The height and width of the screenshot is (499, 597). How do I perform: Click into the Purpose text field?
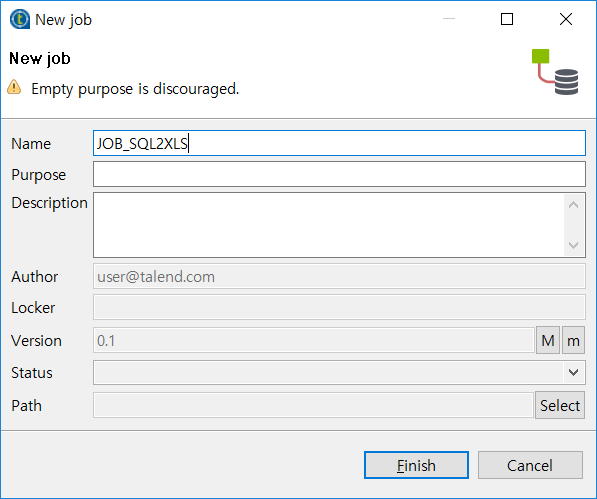(339, 174)
